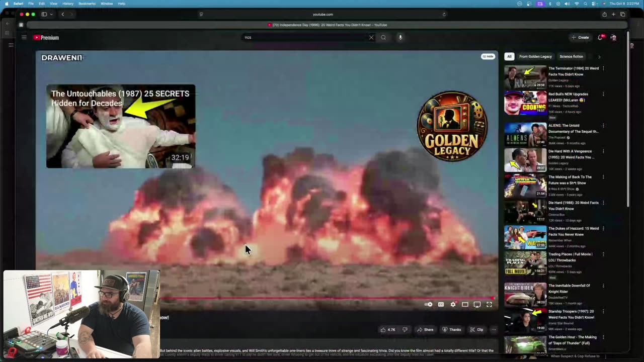Select the From Golden Legacy chip

[535, 56]
